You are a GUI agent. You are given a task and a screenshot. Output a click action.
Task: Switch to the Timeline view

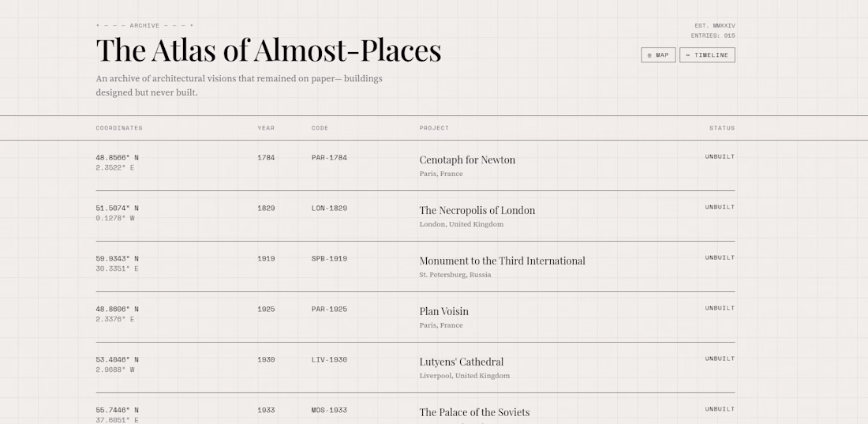707,55
